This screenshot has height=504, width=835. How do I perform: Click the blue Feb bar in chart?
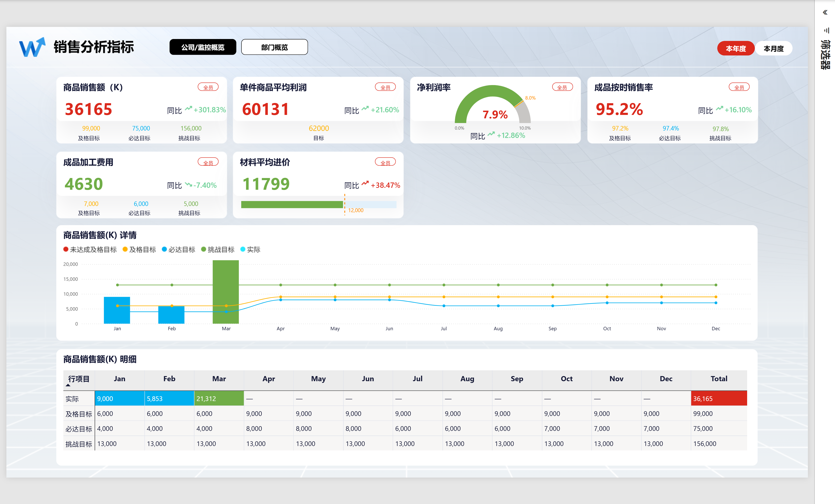[171, 315]
